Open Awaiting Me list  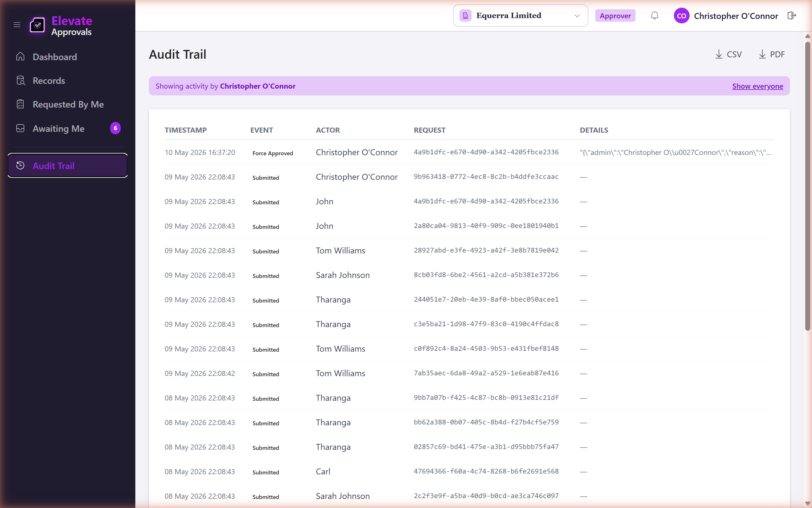[67, 128]
